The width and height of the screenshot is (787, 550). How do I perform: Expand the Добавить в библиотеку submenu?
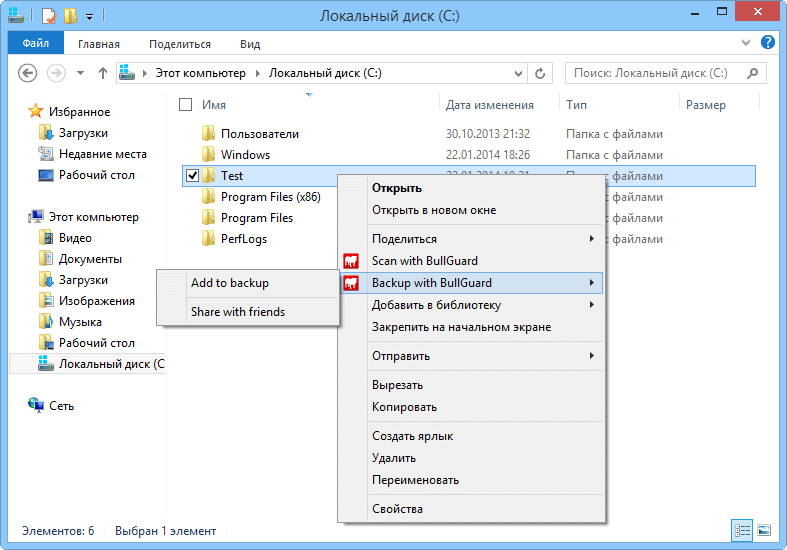click(x=592, y=305)
